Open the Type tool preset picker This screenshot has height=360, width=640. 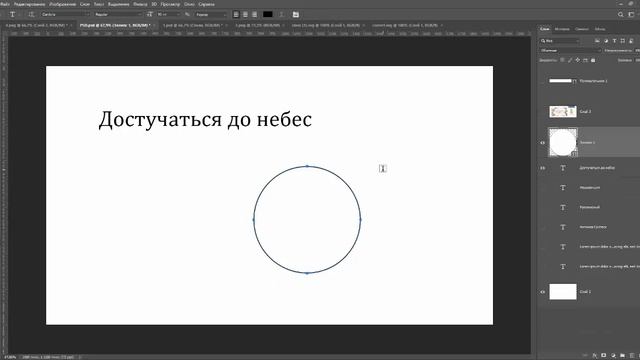tap(13, 14)
